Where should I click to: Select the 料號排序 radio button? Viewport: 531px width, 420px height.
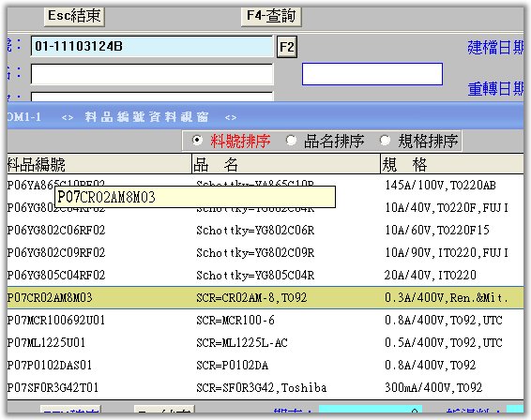[197, 140]
